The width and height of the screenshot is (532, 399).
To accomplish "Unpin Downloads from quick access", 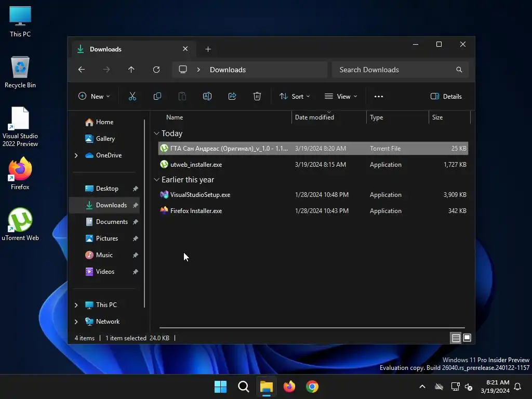I will 136,205.
